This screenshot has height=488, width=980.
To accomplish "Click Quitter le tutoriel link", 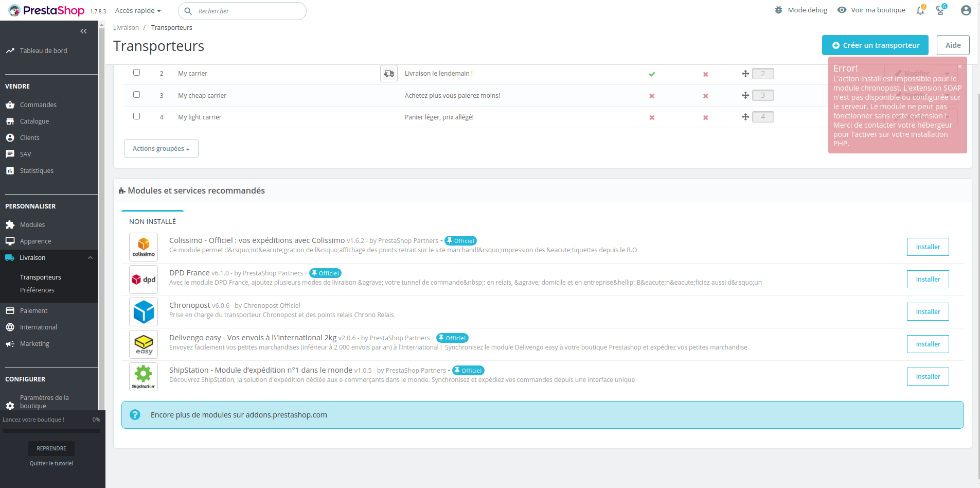I will tap(51, 463).
